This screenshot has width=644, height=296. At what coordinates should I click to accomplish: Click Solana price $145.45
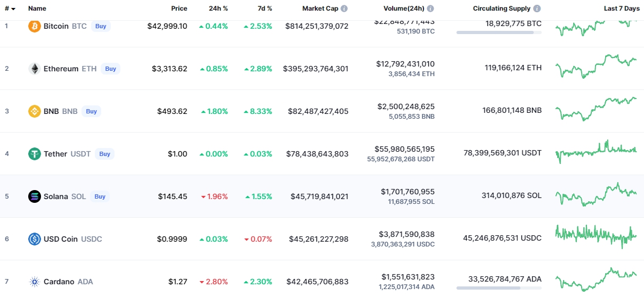(173, 196)
